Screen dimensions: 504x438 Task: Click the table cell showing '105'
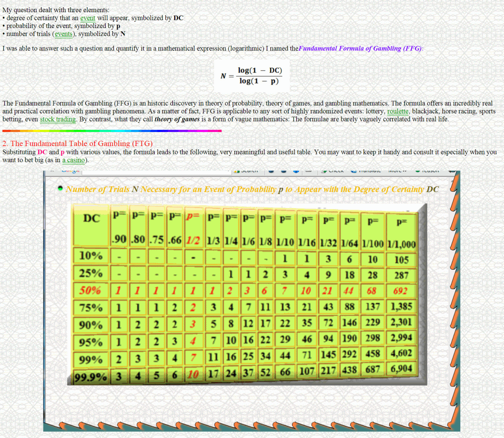401,260
